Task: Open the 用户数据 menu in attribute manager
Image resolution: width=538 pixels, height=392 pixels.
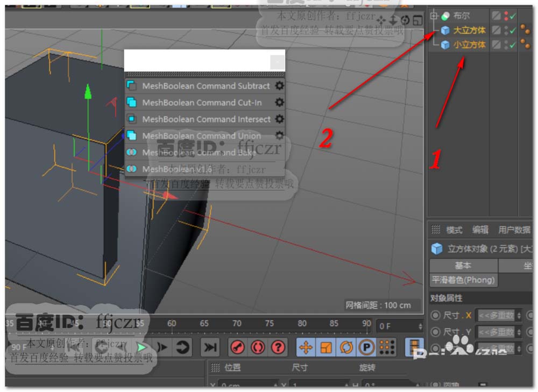Action: (514, 230)
